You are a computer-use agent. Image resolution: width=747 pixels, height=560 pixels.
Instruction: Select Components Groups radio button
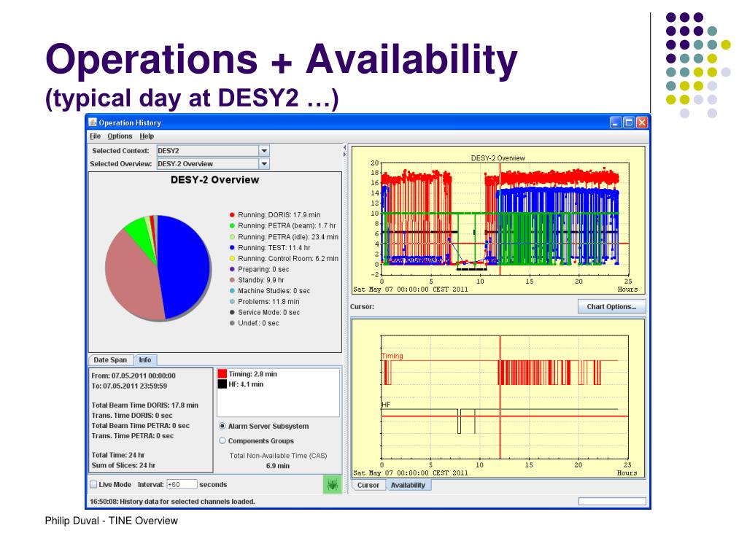(x=222, y=440)
